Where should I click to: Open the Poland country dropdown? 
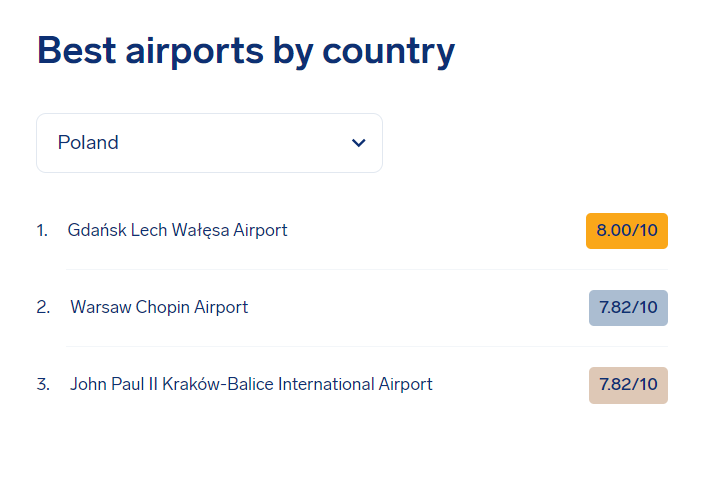coord(209,143)
